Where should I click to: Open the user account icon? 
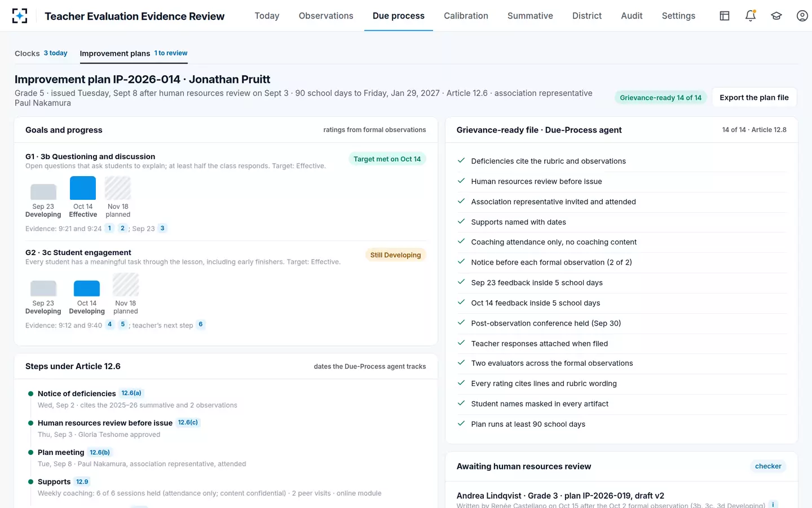[x=802, y=16]
